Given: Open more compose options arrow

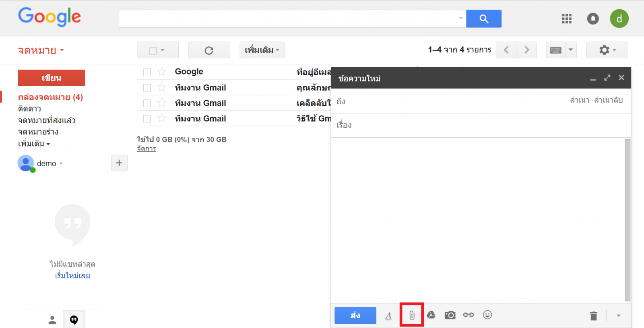Looking at the screenshot, I should pos(619,316).
